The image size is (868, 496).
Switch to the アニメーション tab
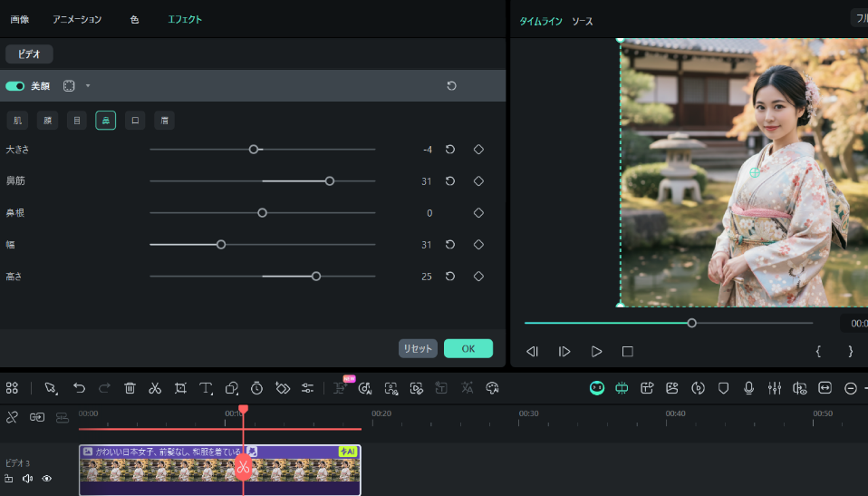(77, 19)
